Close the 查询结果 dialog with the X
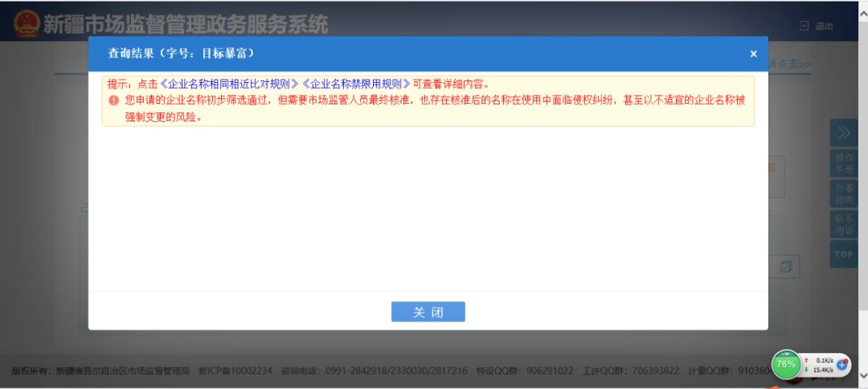Screen dimensions: 868x389 click(x=753, y=54)
